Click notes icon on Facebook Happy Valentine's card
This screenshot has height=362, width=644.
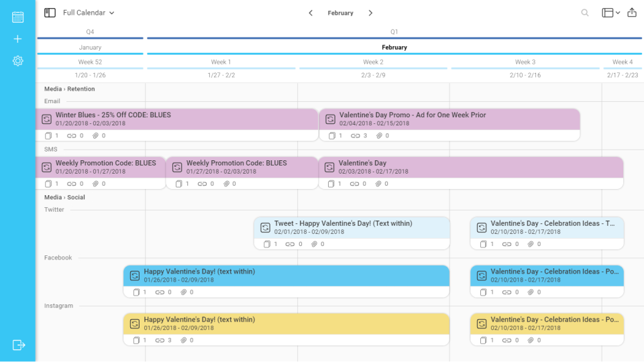point(136,292)
